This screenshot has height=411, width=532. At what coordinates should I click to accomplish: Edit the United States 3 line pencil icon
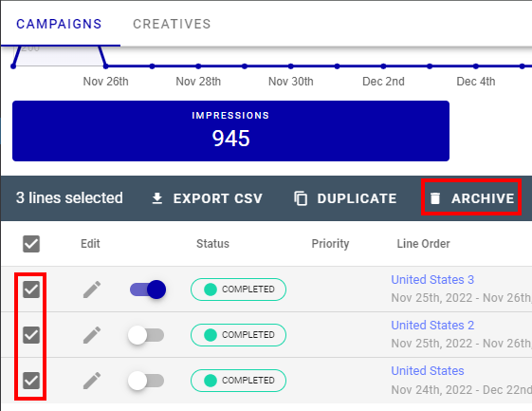tap(92, 290)
